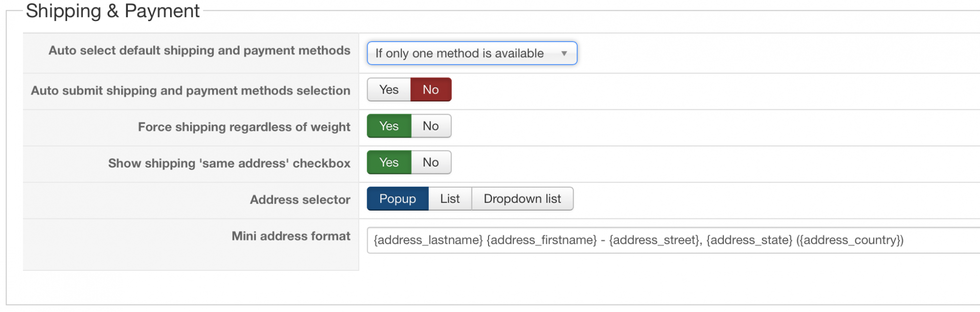Select Popup as the address selector
The height and width of the screenshot is (312, 980).
coord(397,199)
